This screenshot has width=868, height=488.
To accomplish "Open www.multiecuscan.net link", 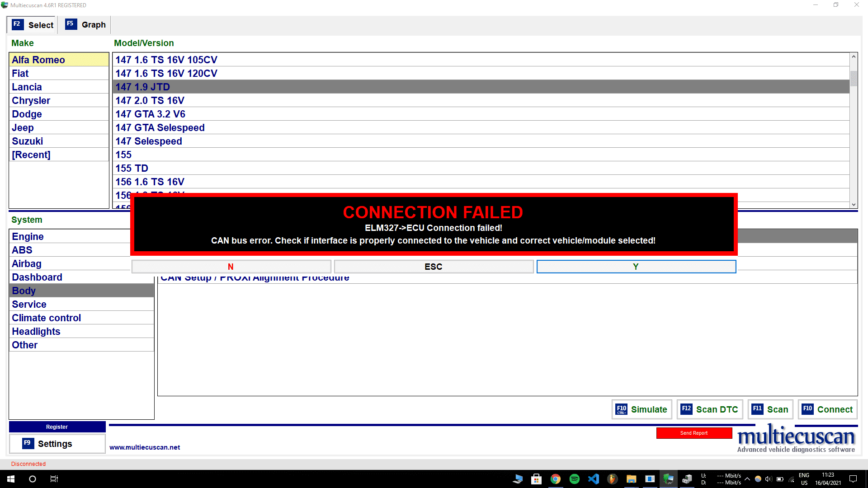I will [145, 447].
